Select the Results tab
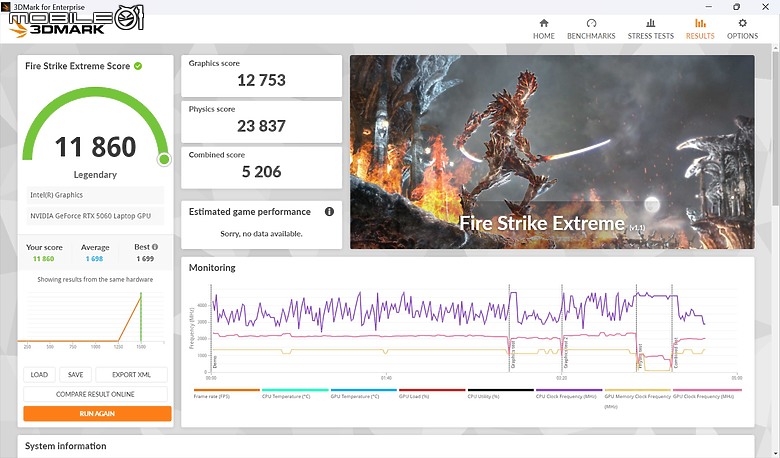Image resolution: width=780 pixels, height=458 pixels. point(700,29)
